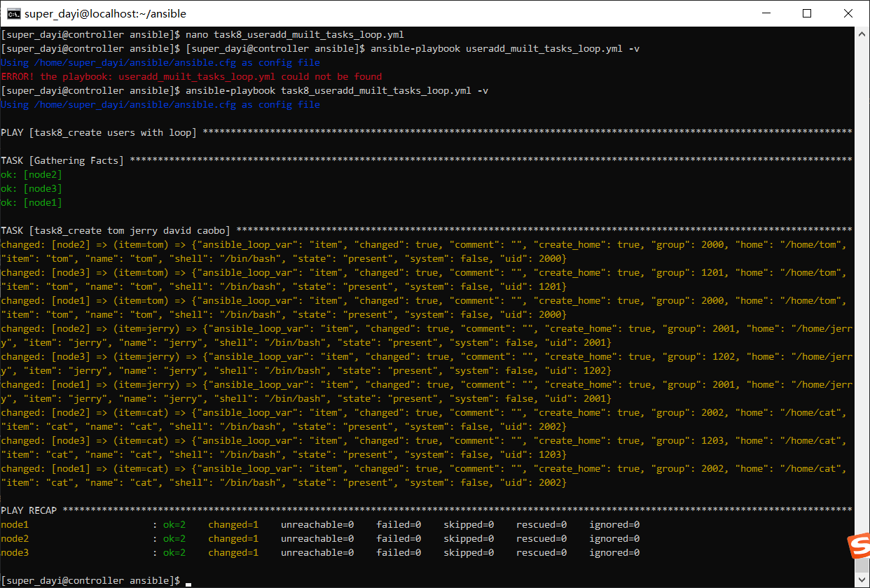Click ok: [node1] under Gathering Facts

[x=32, y=202]
